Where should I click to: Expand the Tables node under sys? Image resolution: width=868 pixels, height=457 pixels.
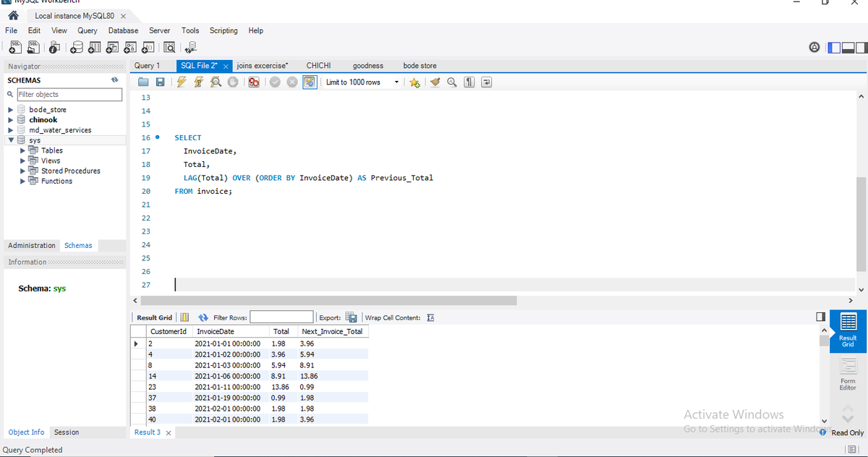click(22, 150)
